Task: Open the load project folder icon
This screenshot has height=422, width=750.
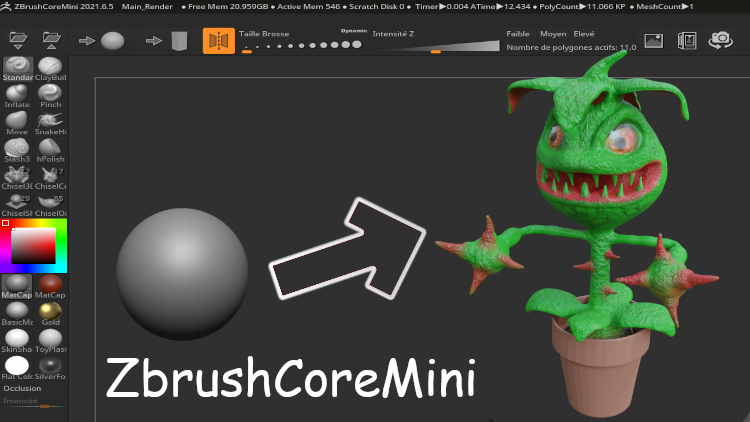Action: point(17,40)
